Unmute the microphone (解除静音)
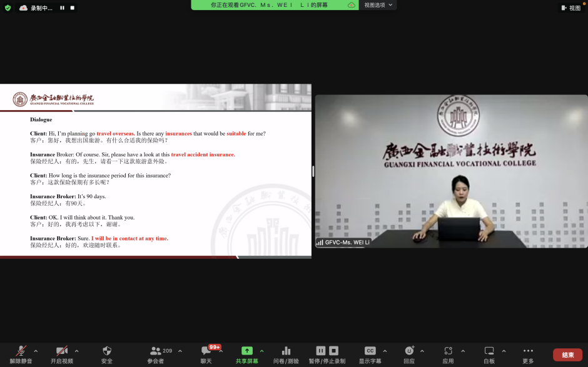The width and height of the screenshot is (588, 367). pos(21,351)
